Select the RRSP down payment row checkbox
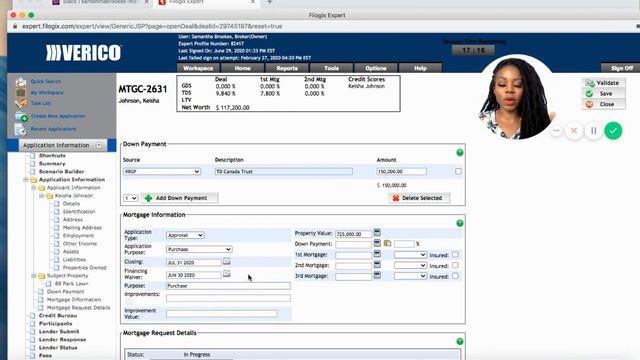Screen dimensions: 640x360 pos(458,171)
